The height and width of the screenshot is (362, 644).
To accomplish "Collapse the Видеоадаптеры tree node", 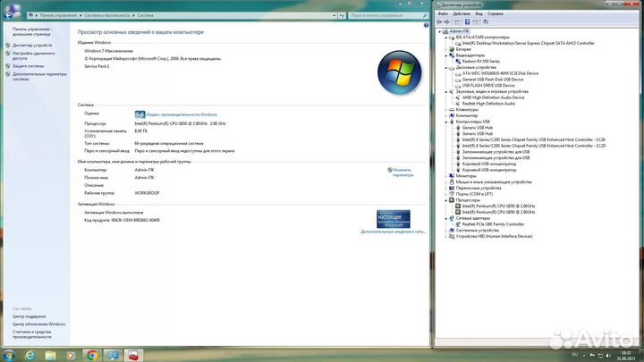I will [446, 55].
